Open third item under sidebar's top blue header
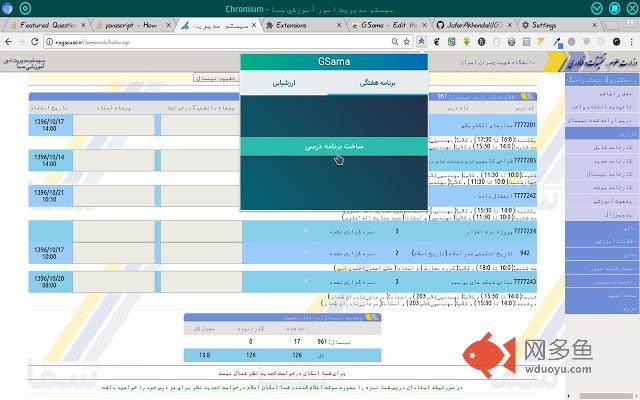This screenshot has width=640, height=400. 600,120
